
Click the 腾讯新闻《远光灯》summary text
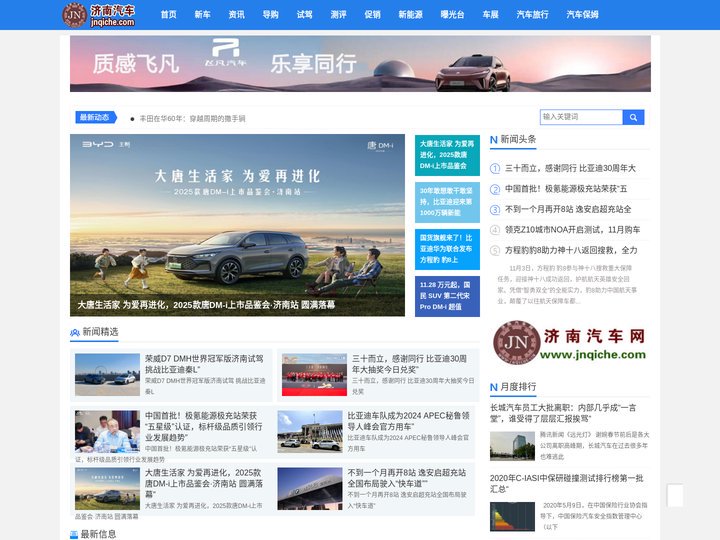tap(595, 445)
